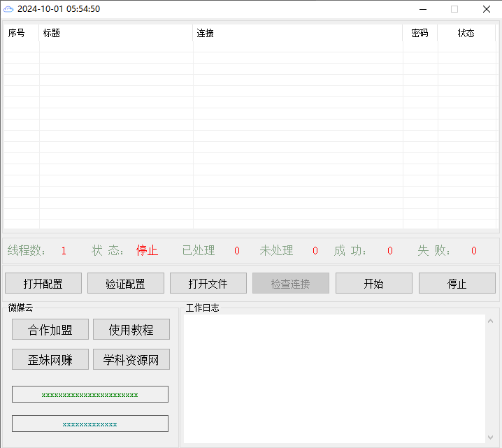Click the 失 败 label

(433, 251)
